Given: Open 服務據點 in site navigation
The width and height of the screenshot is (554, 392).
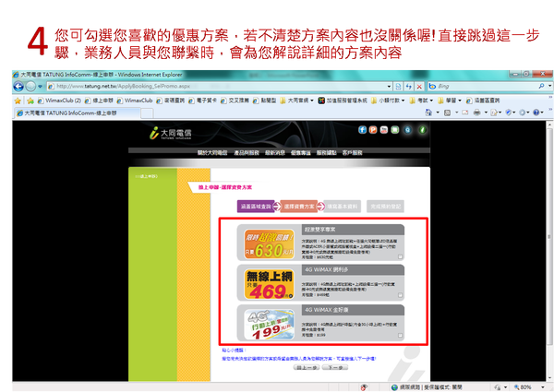Looking at the screenshot, I should tap(326, 153).
